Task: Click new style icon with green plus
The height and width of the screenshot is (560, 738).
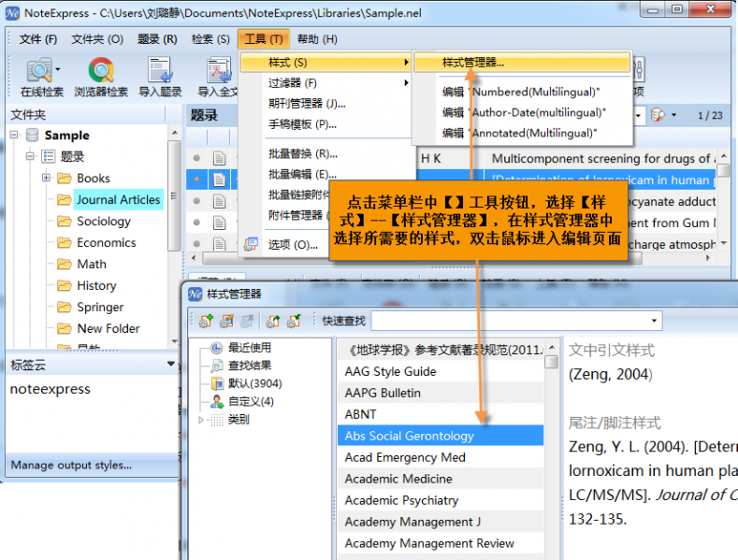Action: [x=206, y=321]
